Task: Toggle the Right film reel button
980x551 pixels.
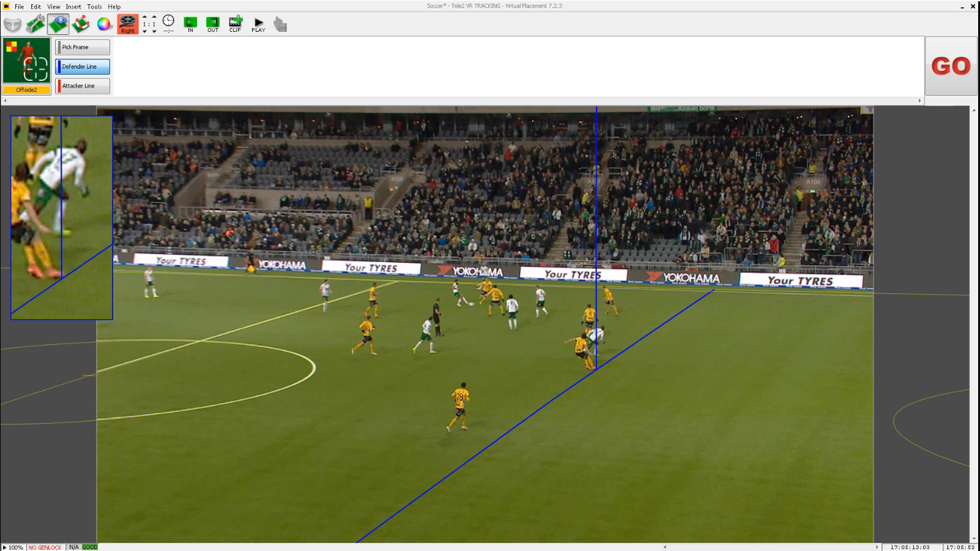Action: click(127, 24)
